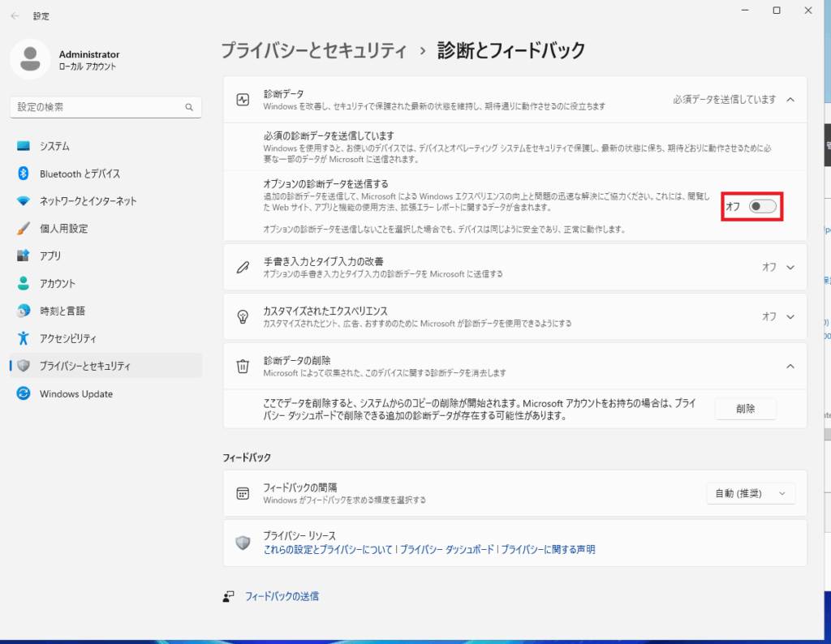Open ネットワークとインターネット settings
The width and height of the screenshot is (831, 644).
pyautogui.click(x=88, y=201)
